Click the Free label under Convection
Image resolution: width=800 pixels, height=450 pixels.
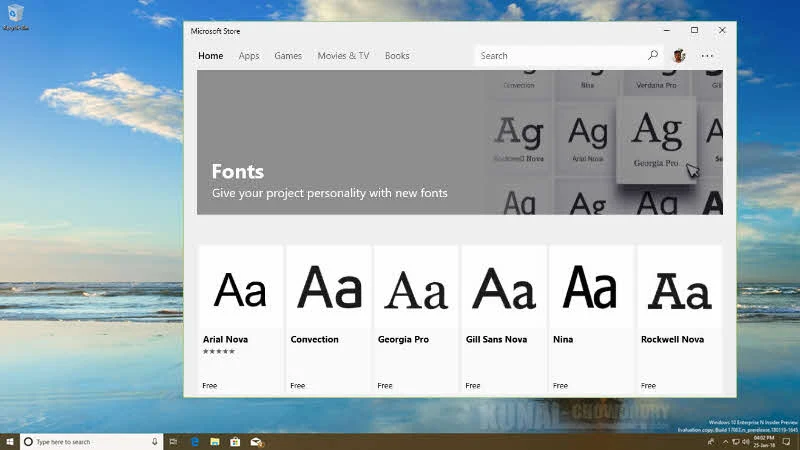[x=297, y=386]
